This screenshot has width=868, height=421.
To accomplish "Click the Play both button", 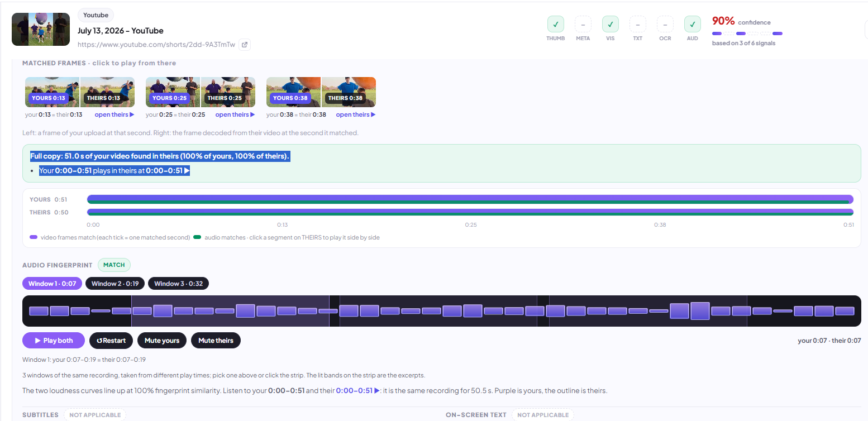I will point(54,341).
